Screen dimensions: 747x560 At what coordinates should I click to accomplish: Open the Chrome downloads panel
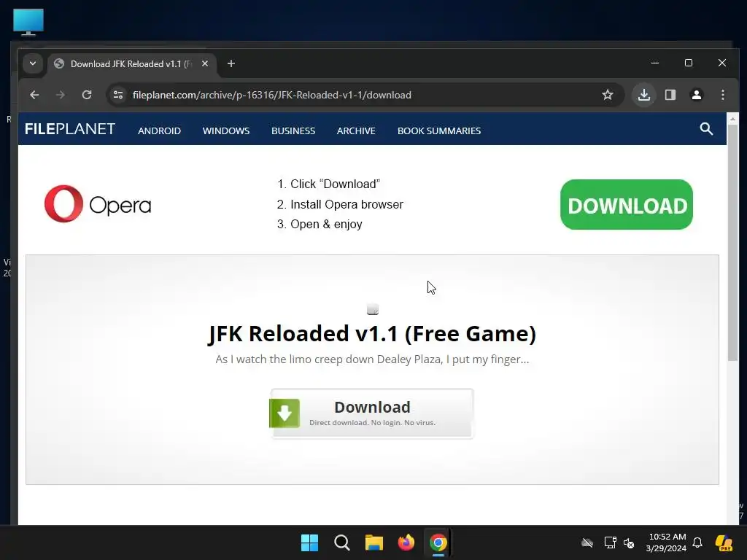point(644,95)
